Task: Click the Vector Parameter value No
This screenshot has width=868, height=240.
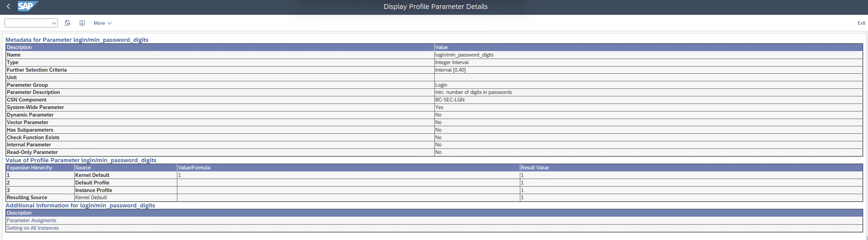Action: pyautogui.click(x=438, y=122)
